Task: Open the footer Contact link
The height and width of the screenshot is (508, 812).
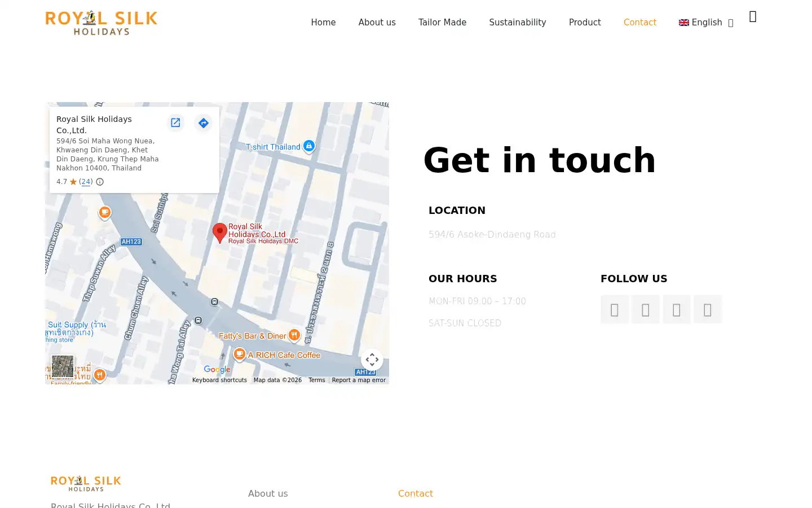Action: (x=416, y=493)
